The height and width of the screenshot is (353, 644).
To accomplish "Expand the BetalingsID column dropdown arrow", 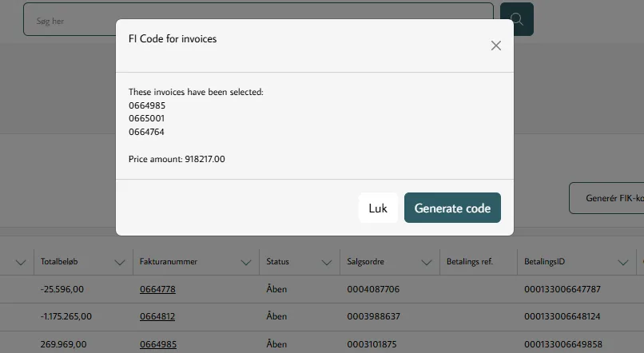I will tap(623, 262).
